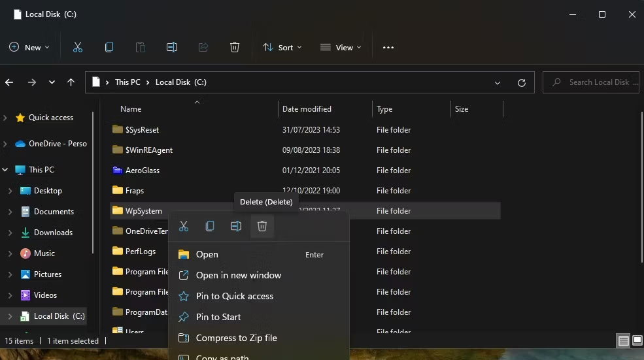
Task: Select Open in the context menu
Action: pos(259,255)
